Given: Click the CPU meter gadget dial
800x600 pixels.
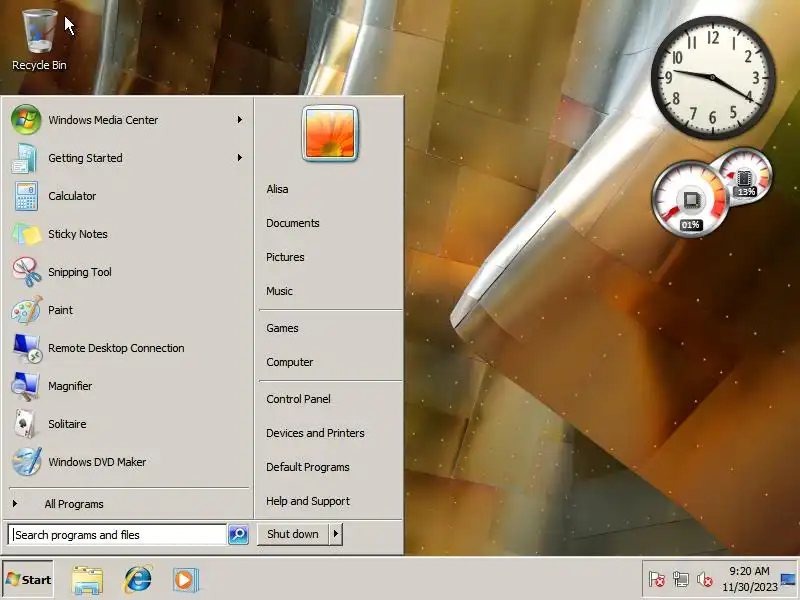Looking at the screenshot, I should 690,199.
